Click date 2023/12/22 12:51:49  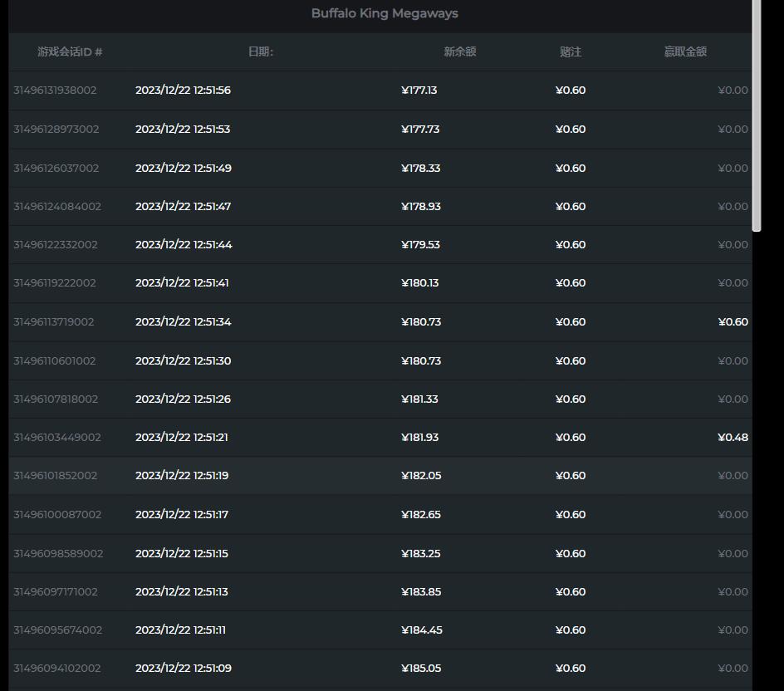[x=184, y=168]
